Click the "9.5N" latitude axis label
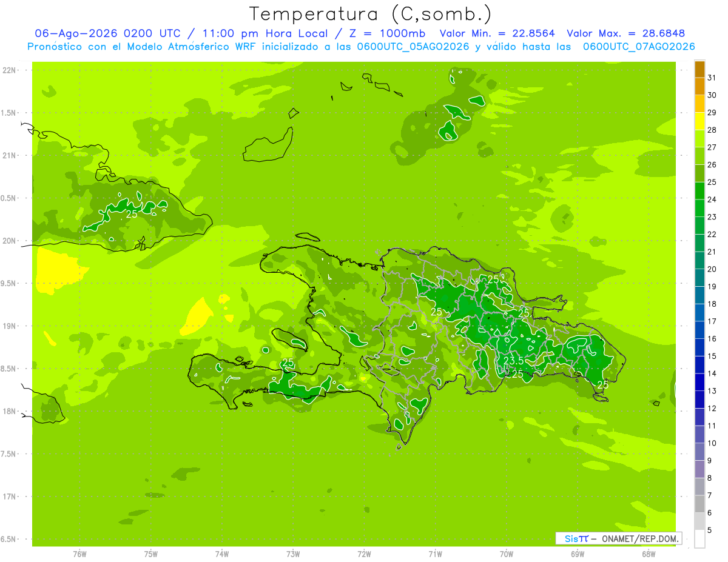The height and width of the screenshot is (562, 728). coord(8,283)
